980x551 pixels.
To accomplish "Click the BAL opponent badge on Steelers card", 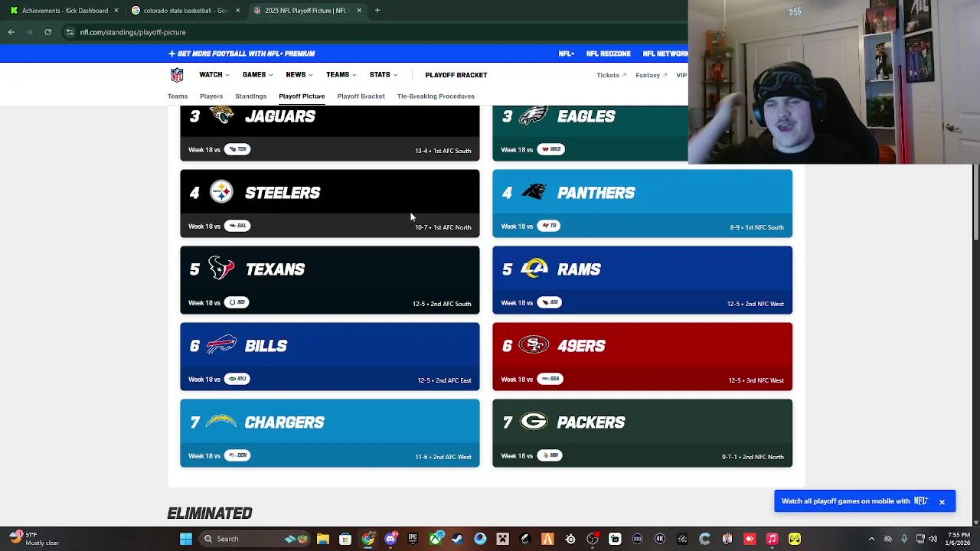I will pyautogui.click(x=237, y=226).
